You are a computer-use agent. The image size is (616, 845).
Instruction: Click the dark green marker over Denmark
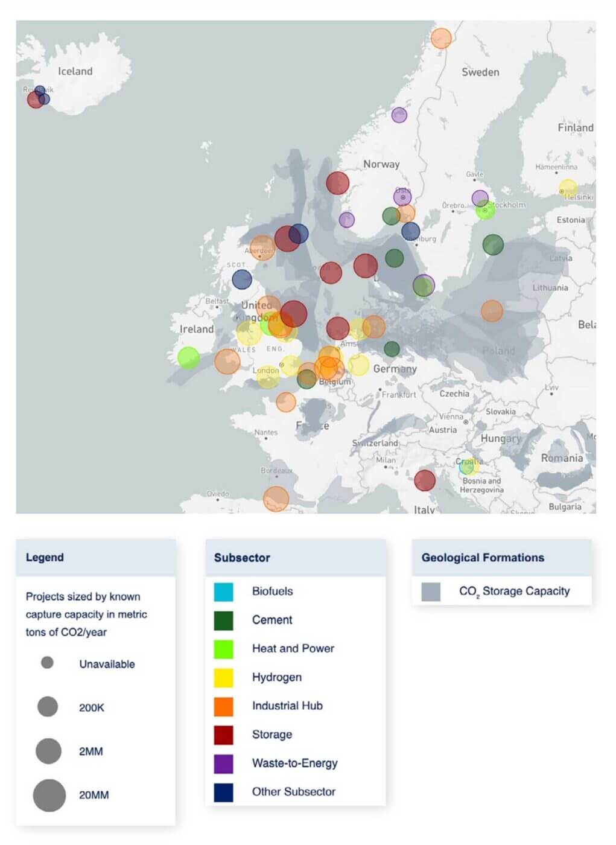point(394,258)
